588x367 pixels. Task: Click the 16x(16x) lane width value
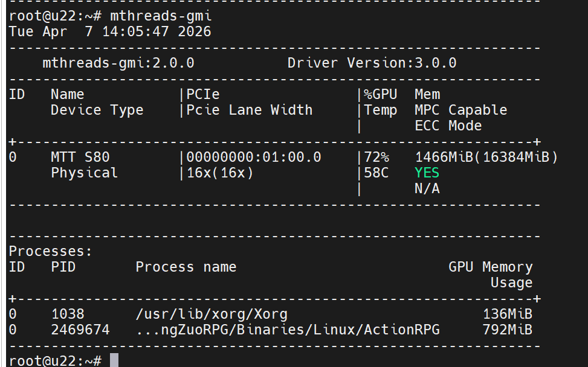(219, 173)
